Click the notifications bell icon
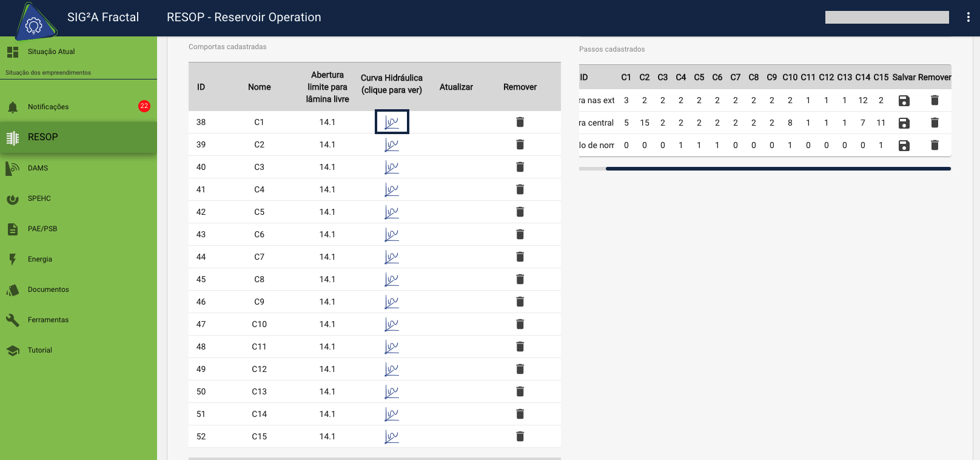 13,107
